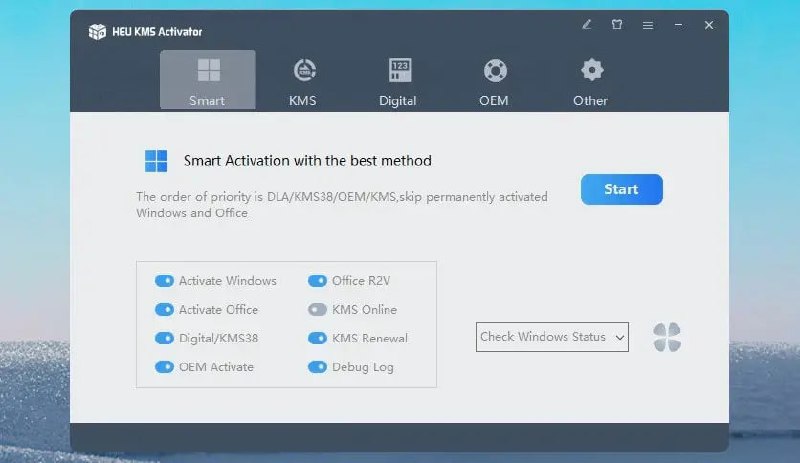The image size is (800, 463).
Task: Click the HEU KMS Activator logo icon
Action: [x=97, y=31]
